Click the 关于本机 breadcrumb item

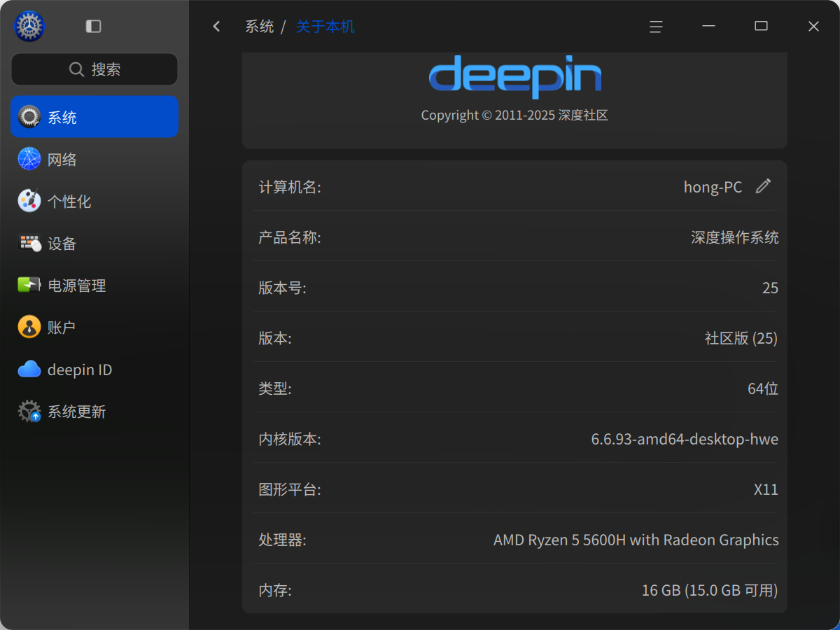[325, 27]
